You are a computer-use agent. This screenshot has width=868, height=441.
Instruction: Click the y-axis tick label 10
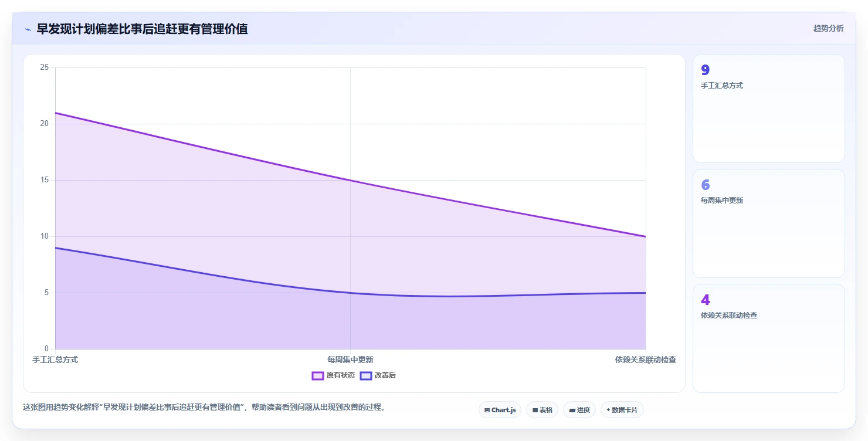point(45,236)
